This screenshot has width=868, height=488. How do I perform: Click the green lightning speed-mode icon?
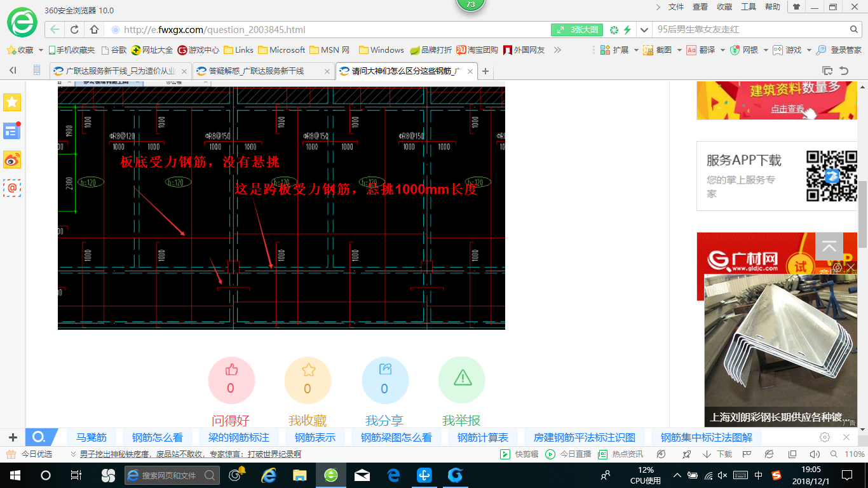tap(627, 30)
